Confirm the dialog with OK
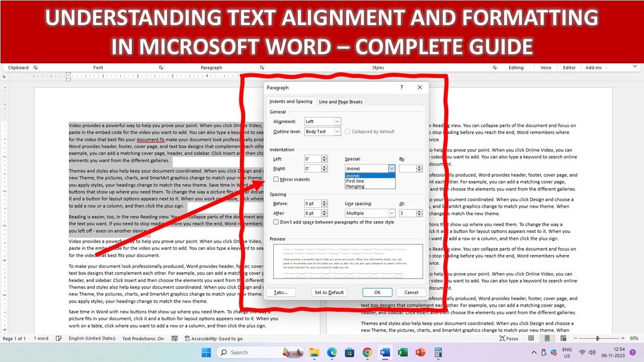The height and width of the screenshot is (362, 644). (x=377, y=292)
